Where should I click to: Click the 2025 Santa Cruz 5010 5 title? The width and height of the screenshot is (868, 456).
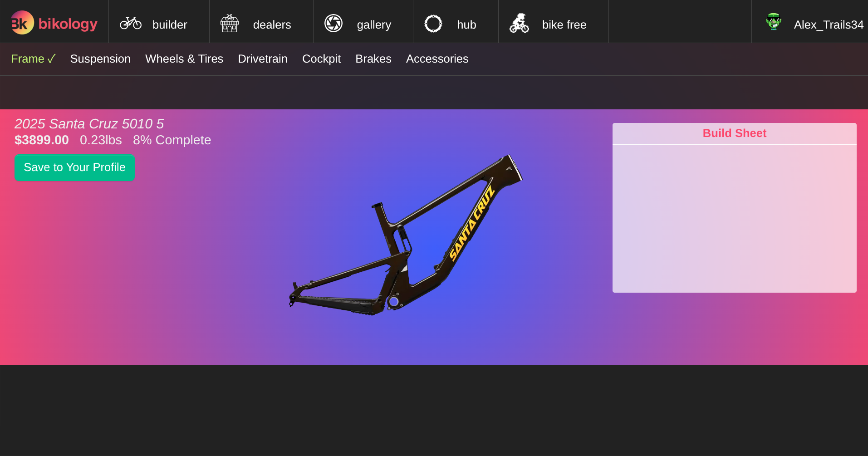click(89, 123)
